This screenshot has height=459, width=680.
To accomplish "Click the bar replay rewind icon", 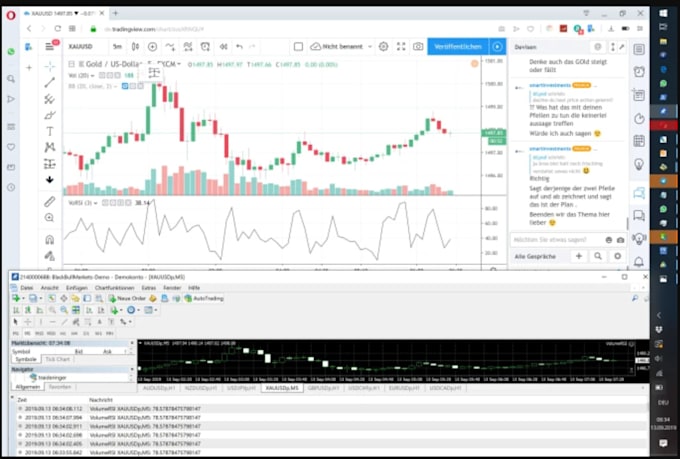I will coord(223,46).
